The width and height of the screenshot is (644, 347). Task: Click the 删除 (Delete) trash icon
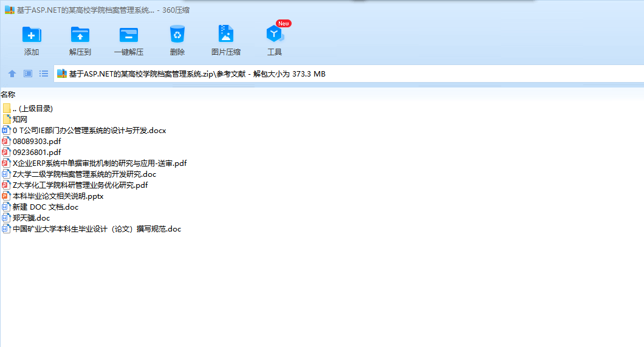tap(177, 34)
